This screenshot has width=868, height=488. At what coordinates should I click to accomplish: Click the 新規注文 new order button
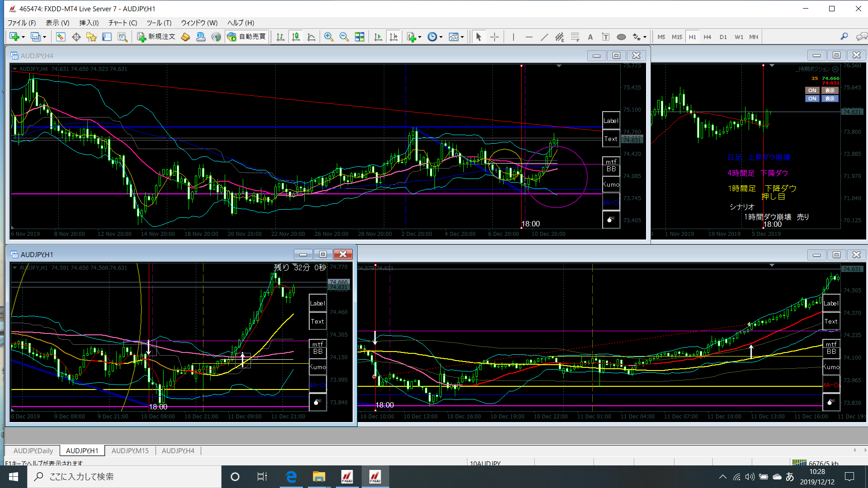156,37
